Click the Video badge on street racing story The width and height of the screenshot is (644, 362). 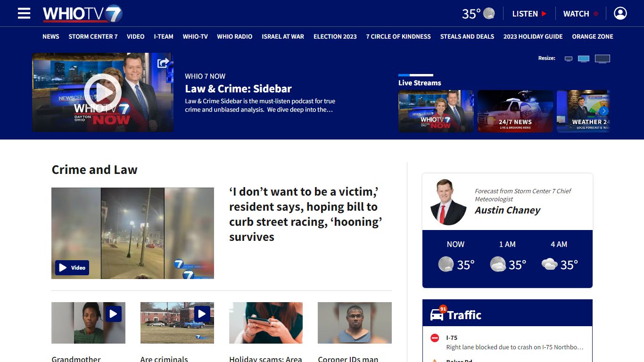coord(72,268)
